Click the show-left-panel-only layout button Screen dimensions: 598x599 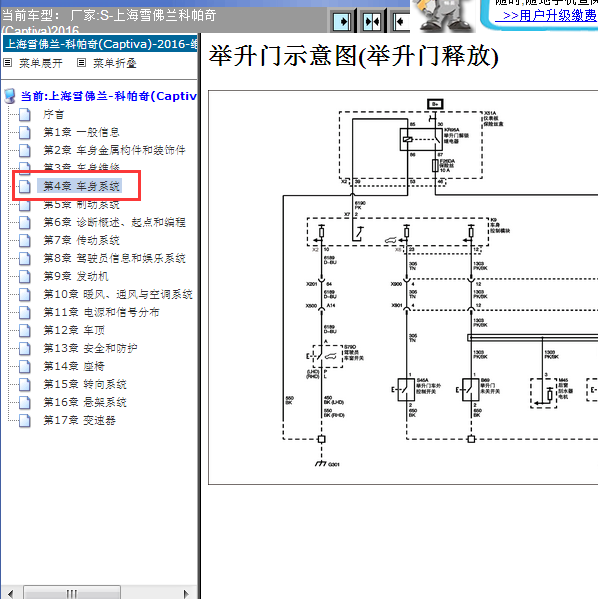(x=342, y=22)
